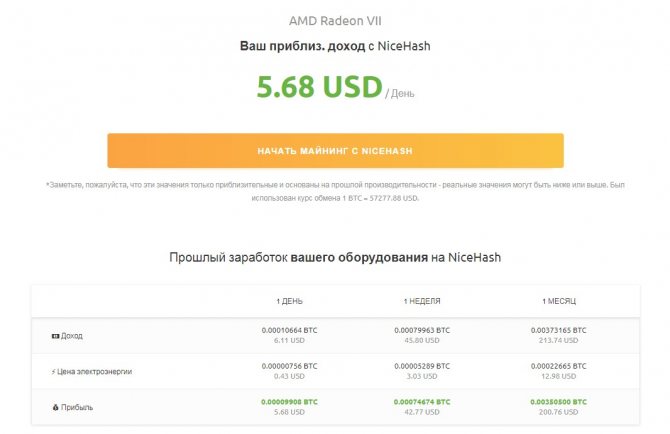Viewport: 670px width, 434px height.
Task: Click the '1 ДЕНЬ' column header
Action: [289, 301]
